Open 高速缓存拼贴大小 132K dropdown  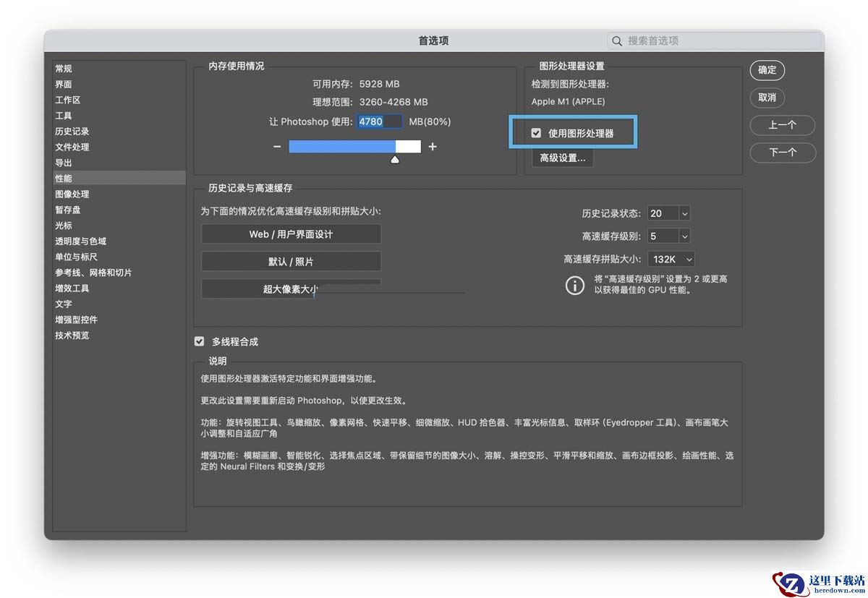tap(671, 259)
